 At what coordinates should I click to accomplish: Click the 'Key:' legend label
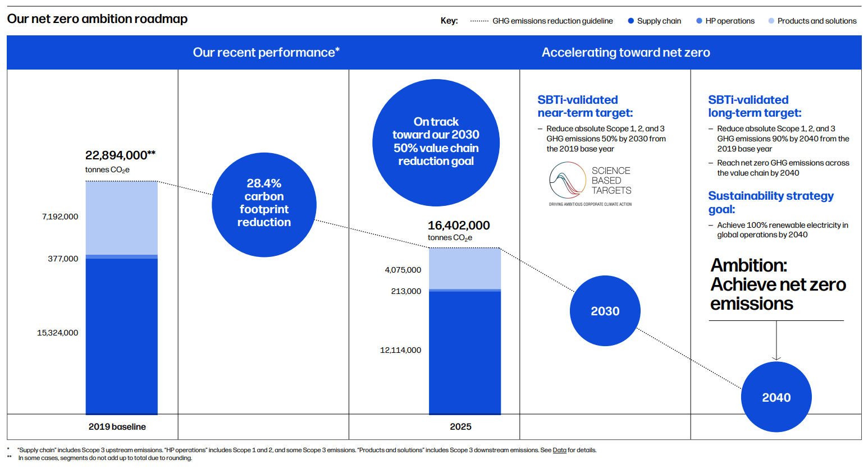tap(449, 21)
